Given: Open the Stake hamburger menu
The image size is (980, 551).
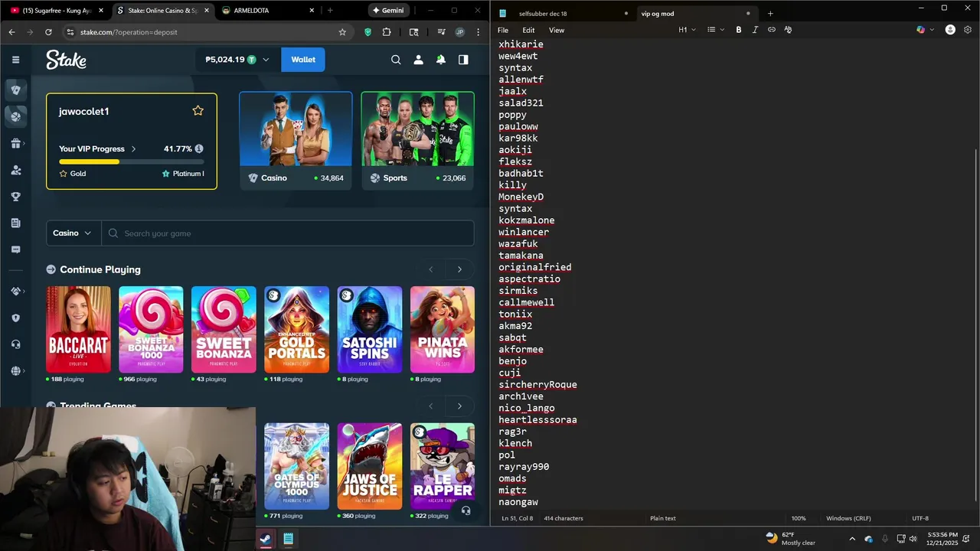Looking at the screenshot, I should click(15, 60).
